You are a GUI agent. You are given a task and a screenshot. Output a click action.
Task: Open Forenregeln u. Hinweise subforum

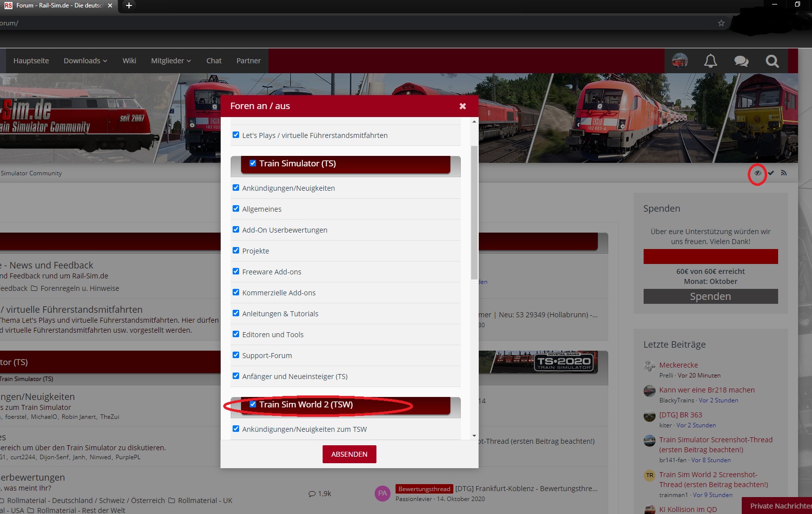80,288
